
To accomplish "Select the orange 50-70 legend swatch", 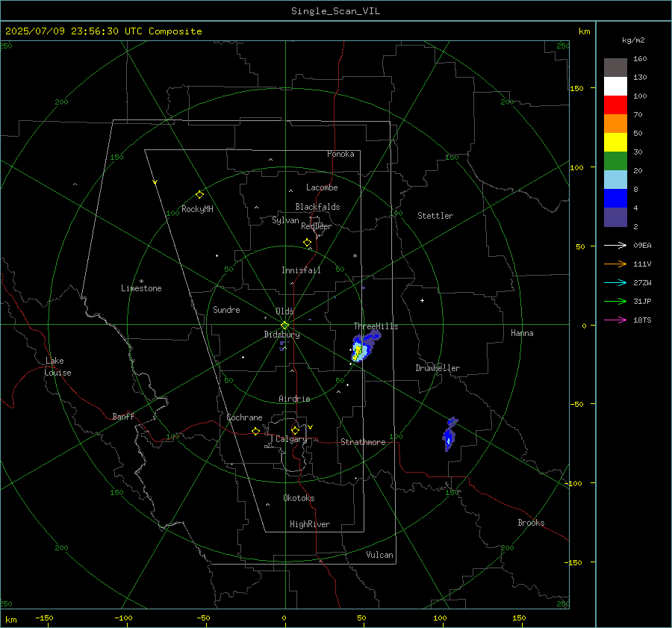I will (x=615, y=124).
